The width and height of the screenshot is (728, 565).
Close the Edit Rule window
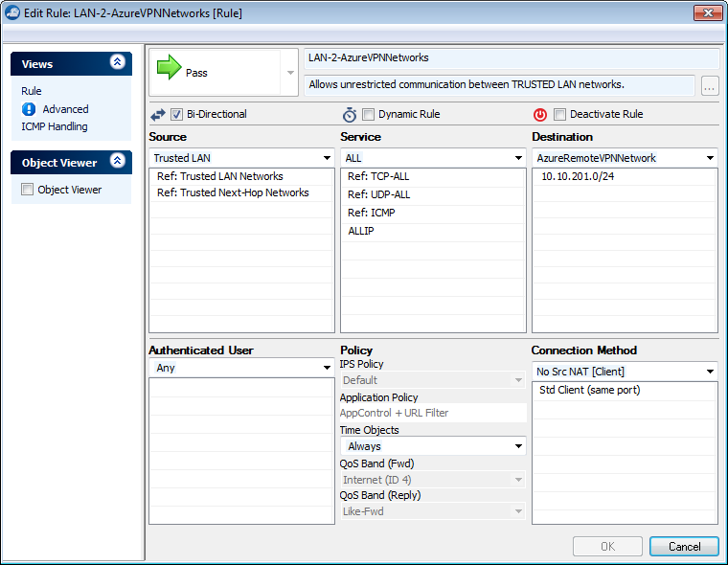tap(708, 13)
